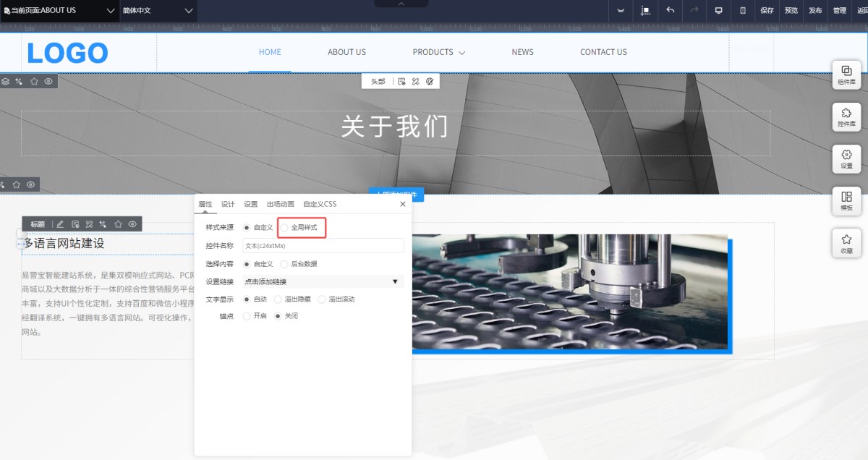Enable anchor by selecting 开启
868x460 pixels.
(x=247, y=316)
